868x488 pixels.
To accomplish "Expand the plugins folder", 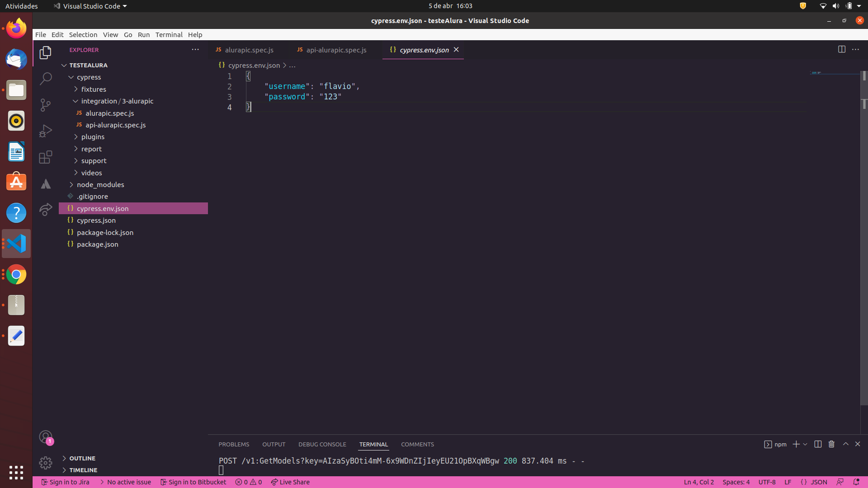I will tap(133, 137).
